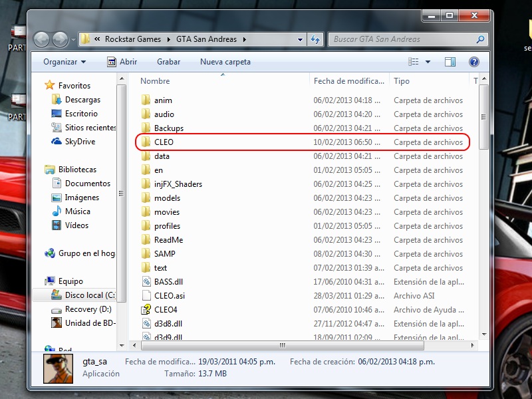Select Bibliotecas in the navigation pane
This screenshot has width=532, height=399.
coord(77,170)
